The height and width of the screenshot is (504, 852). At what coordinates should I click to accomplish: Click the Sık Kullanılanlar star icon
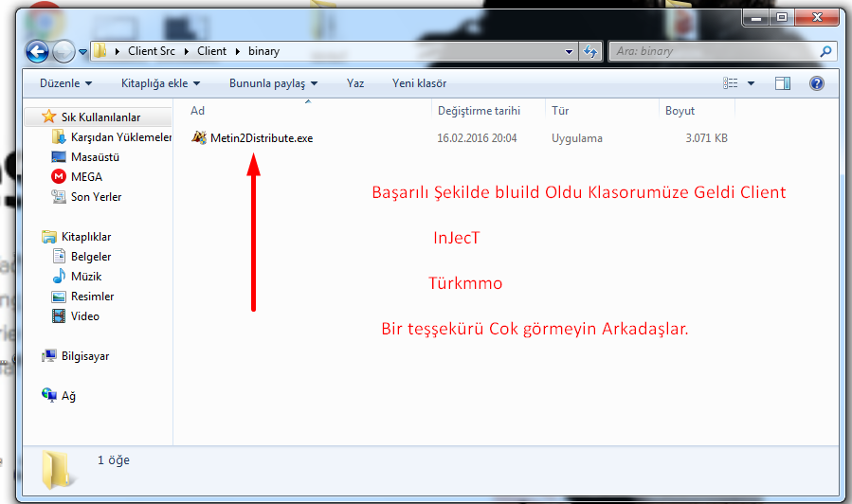pos(49,117)
